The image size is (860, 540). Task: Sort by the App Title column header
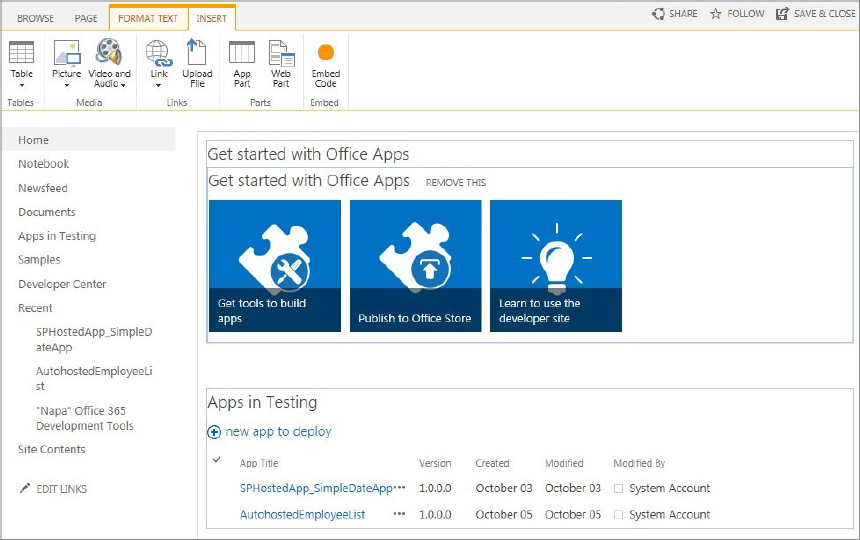pyautogui.click(x=259, y=463)
